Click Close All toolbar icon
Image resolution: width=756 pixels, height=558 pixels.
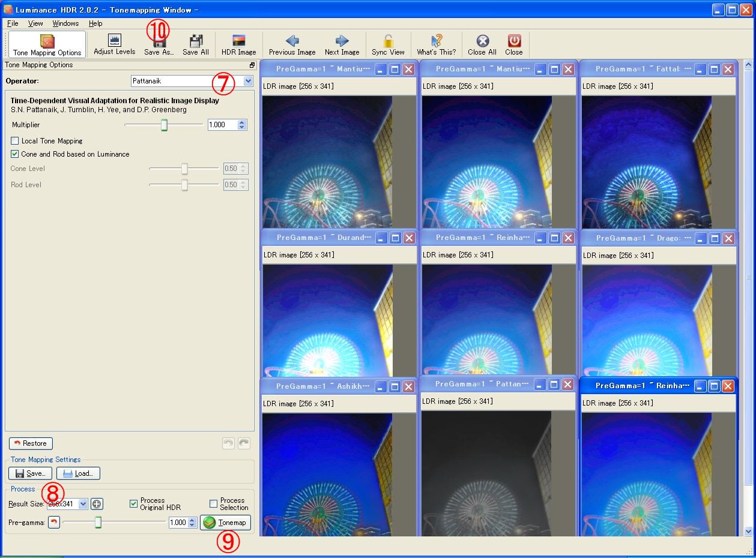482,41
